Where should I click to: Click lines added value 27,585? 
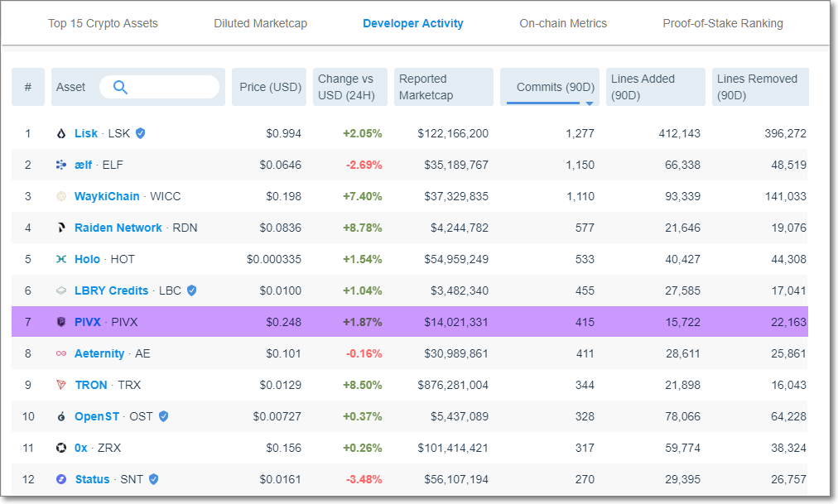pyautogui.click(x=682, y=291)
